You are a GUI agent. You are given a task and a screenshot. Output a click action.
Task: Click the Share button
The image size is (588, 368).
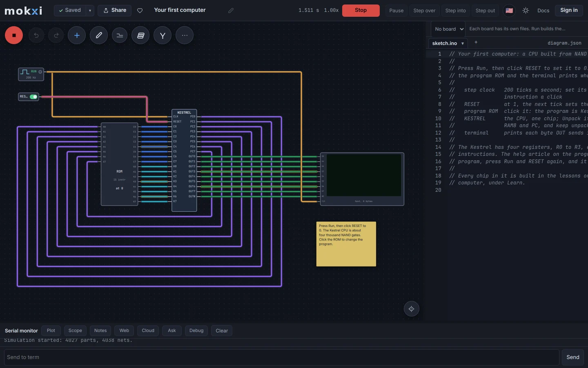(x=115, y=11)
